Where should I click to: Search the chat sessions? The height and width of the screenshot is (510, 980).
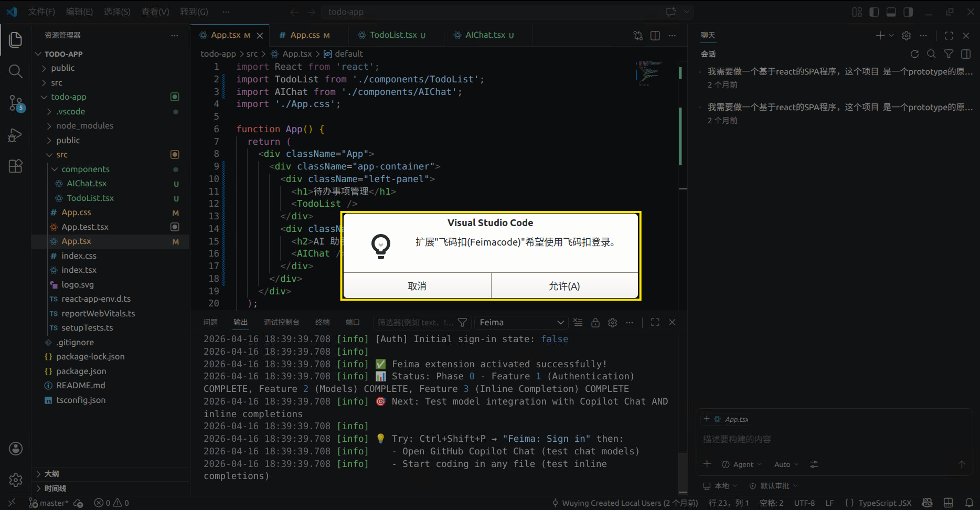(x=931, y=54)
